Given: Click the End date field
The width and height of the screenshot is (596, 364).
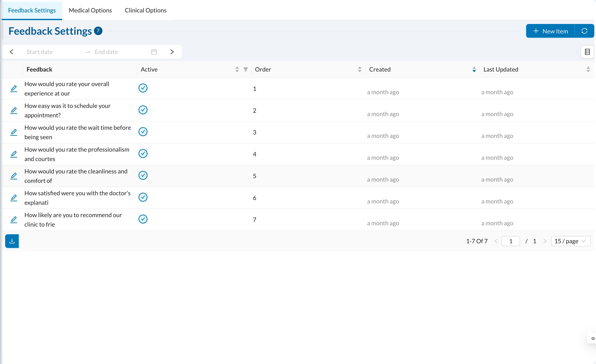Looking at the screenshot, I should click(x=121, y=52).
